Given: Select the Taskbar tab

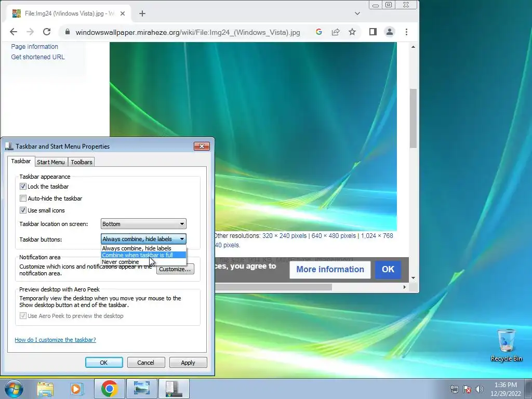Looking at the screenshot, I should click(x=21, y=161).
